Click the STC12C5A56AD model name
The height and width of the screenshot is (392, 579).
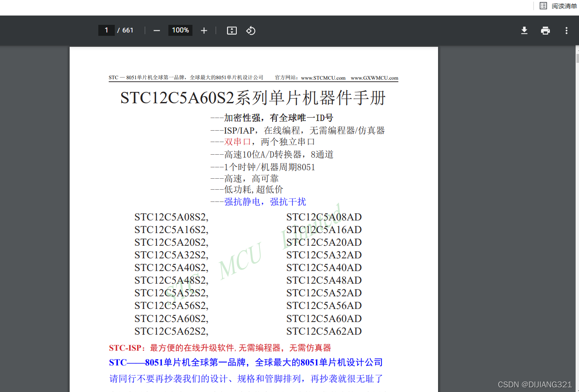pyautogui.click(x=324, y=306)
